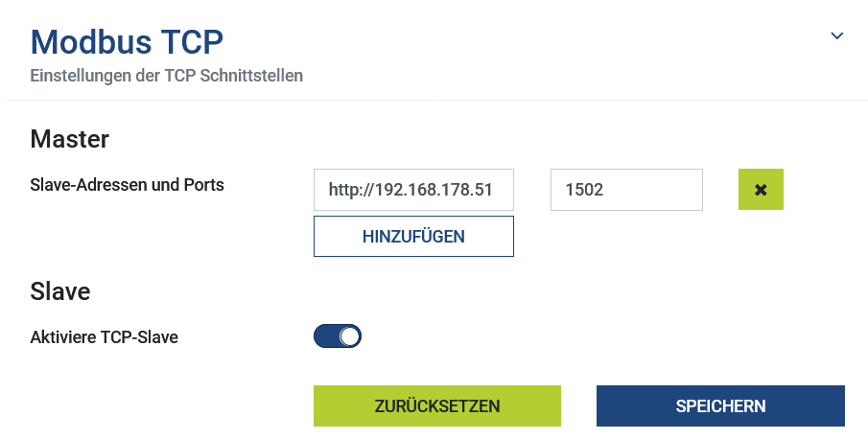Click HINZUFÜGEN to add a slave address
Viewport: 868px width, 439px height.
413,237
